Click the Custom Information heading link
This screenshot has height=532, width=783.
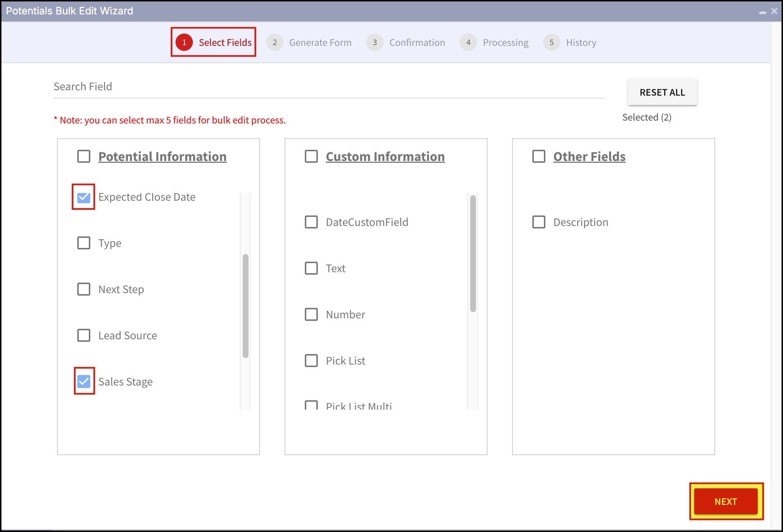(x=385, y=156)
